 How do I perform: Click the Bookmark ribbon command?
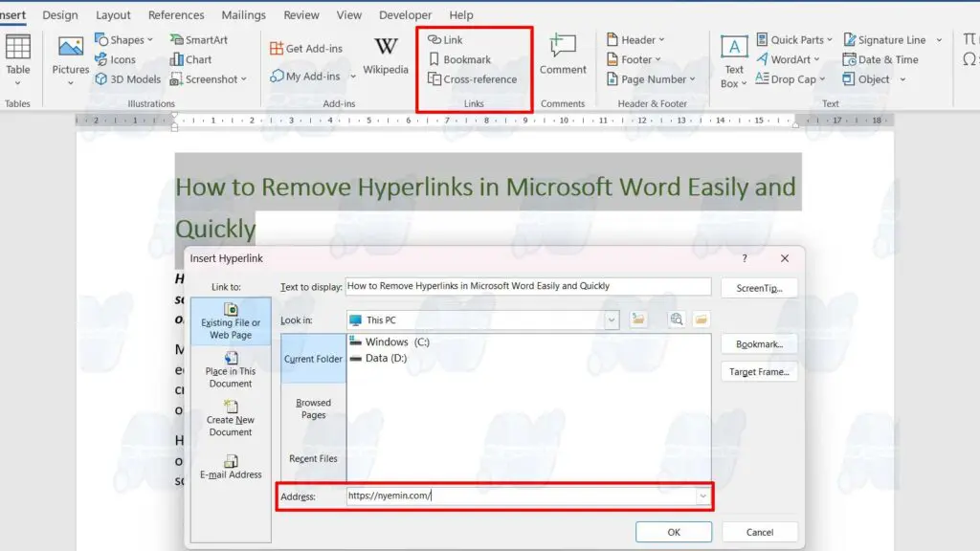click(459, 59)
